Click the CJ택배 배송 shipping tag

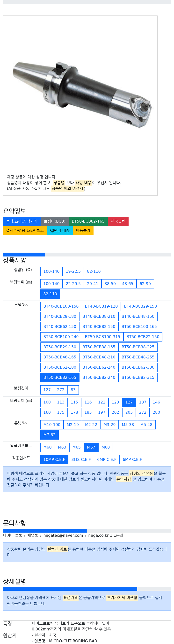60,231
